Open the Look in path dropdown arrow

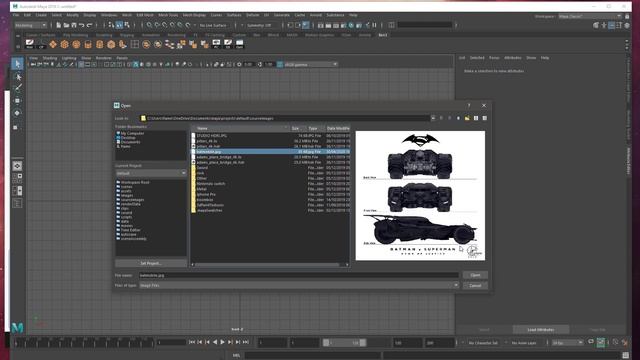433,118
